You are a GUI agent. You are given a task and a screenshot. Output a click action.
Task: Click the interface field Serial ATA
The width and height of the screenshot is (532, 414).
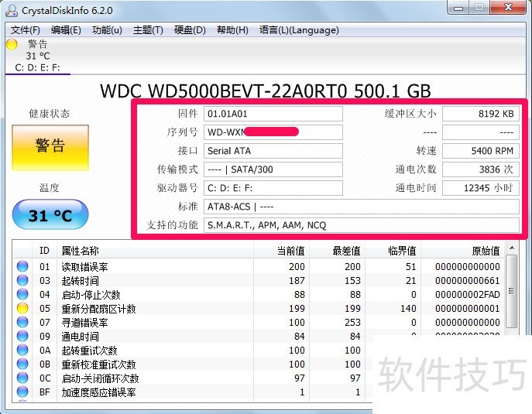click(273, 151)
